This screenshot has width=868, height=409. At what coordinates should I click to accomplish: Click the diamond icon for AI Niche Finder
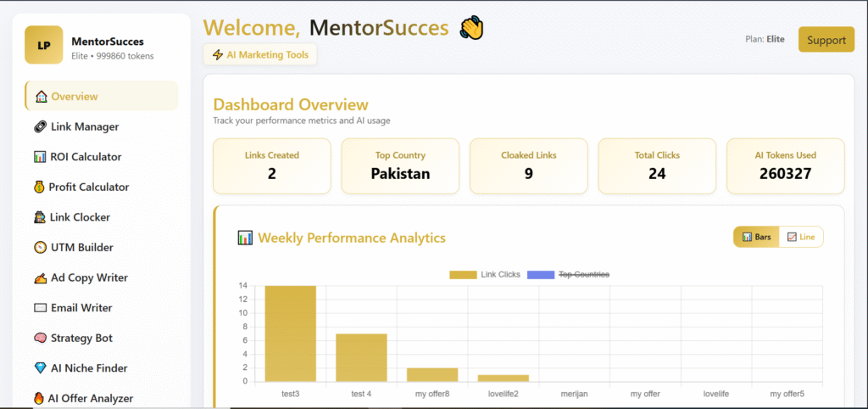[40, 368]
